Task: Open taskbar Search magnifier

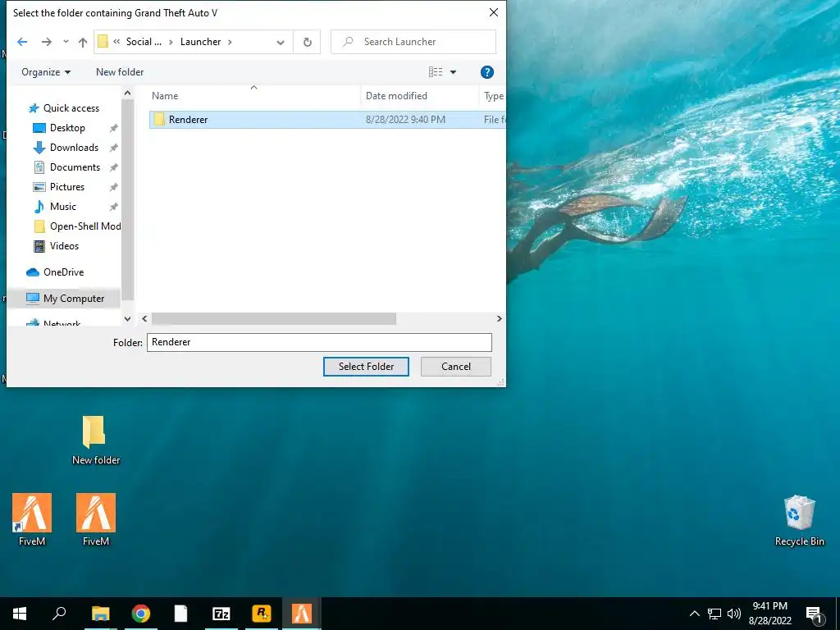Action: click(x=59, y=613)
